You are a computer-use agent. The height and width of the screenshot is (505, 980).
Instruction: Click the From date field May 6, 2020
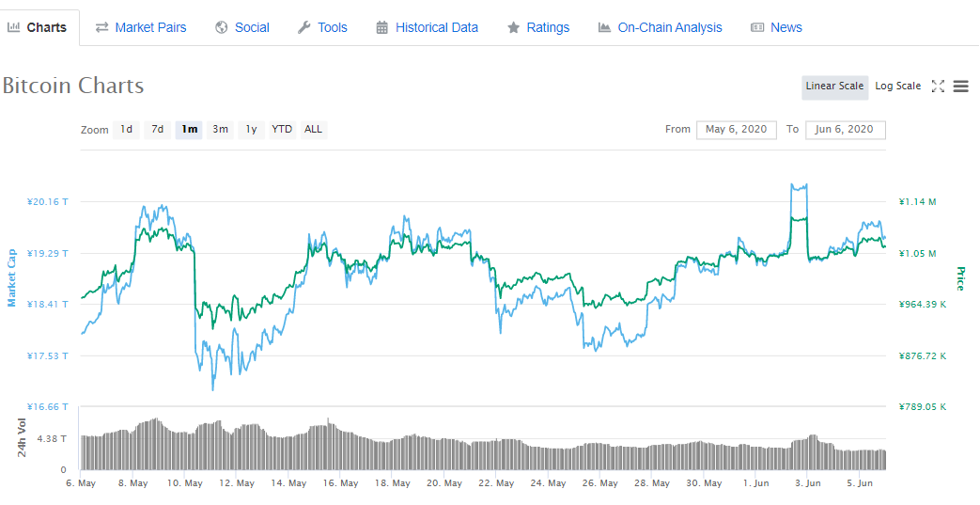pos(737,130)
